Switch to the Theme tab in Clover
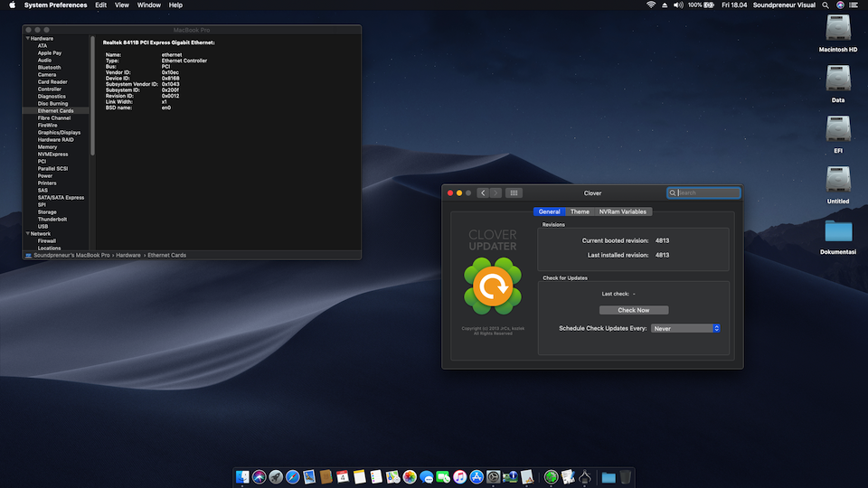Image resolution: width=868 pixels, height=488 pixels. pos(580,211)
